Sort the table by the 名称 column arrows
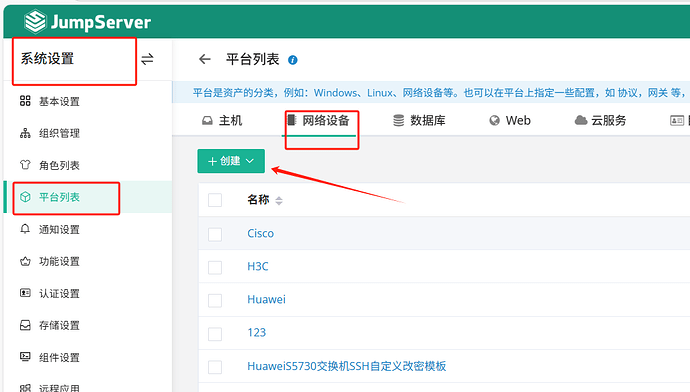 (279, 201)
